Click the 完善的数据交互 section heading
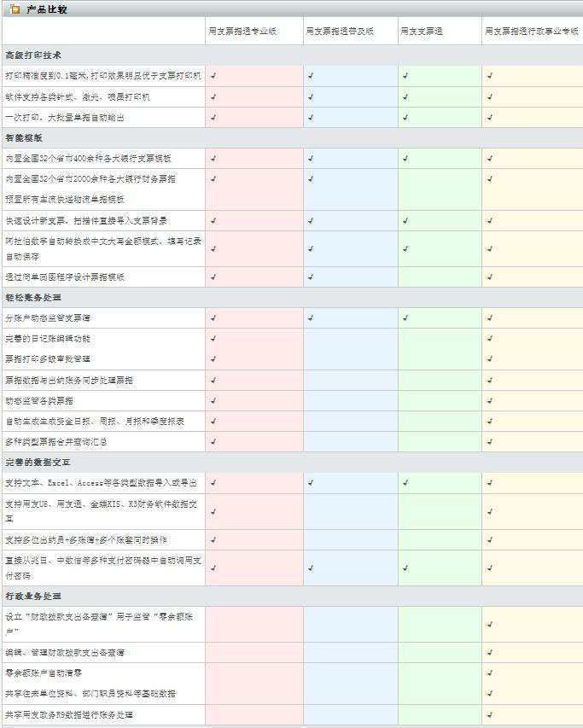The image size is (583, 728). (x=38, y=463)
